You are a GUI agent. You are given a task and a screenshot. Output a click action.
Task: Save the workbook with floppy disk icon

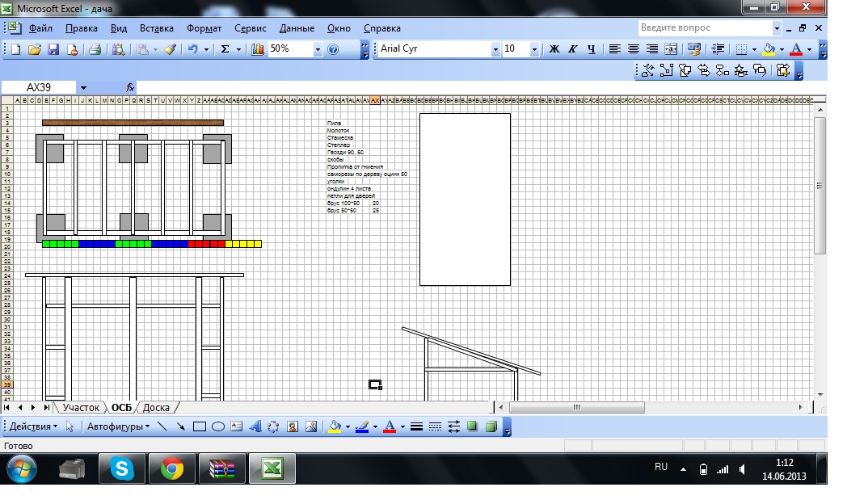(x=53, y=49)
